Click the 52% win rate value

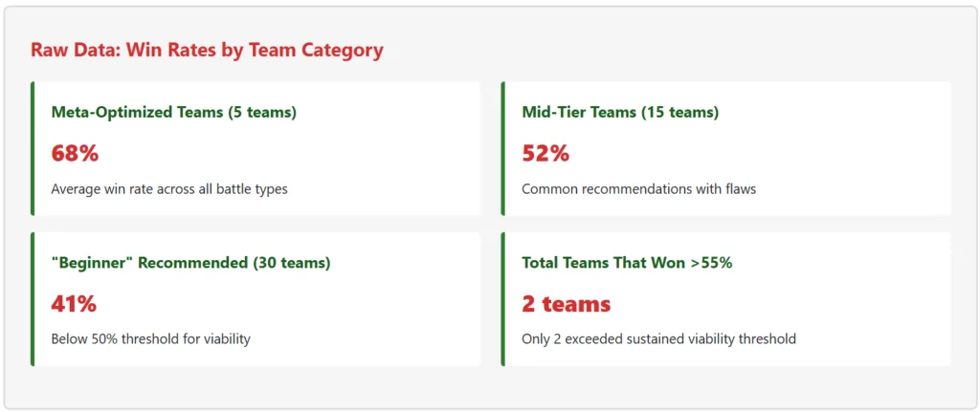[546, 153]
